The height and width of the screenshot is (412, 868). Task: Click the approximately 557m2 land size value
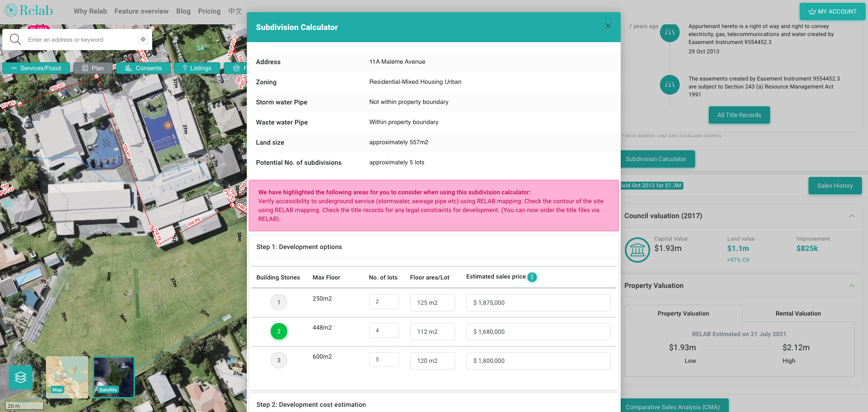click(399, 142)
